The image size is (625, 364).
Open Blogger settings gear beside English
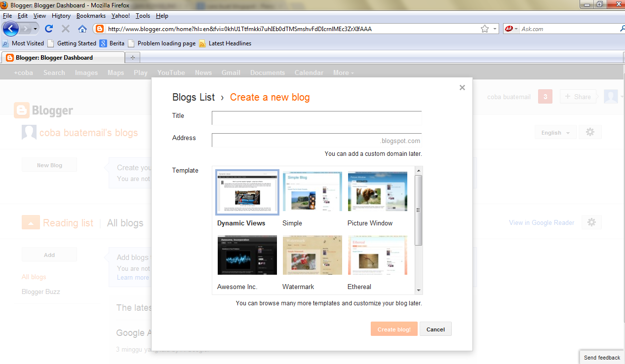[x=590, y=132]
